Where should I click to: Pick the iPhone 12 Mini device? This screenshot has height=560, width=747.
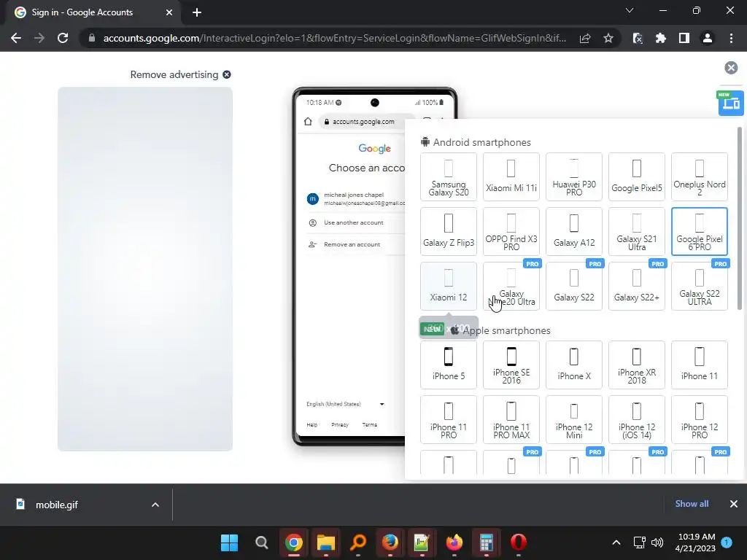574,419
